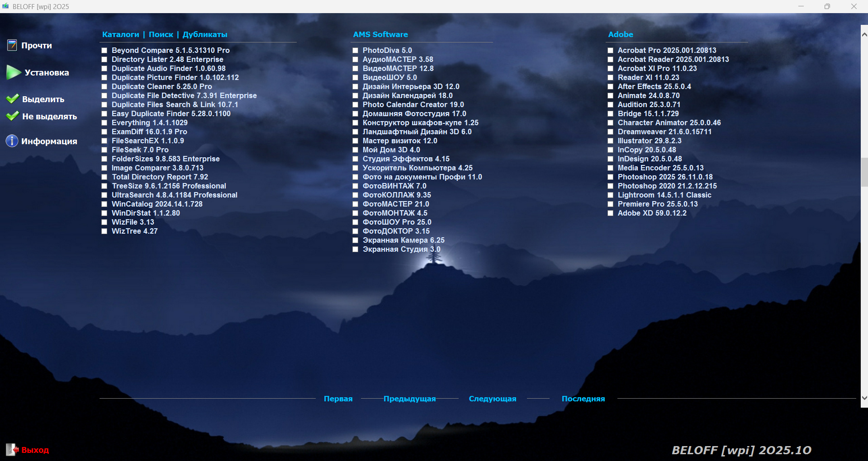Navigate to the Первая page

(x=338, y=399)
